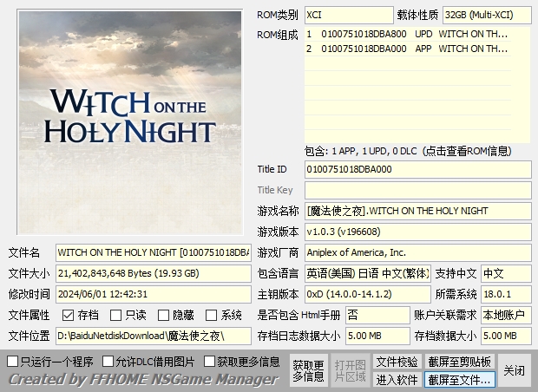This screenshot has height=392, width=538.
Task: Click the 文件校验 button
Action: tap(397, 361)
